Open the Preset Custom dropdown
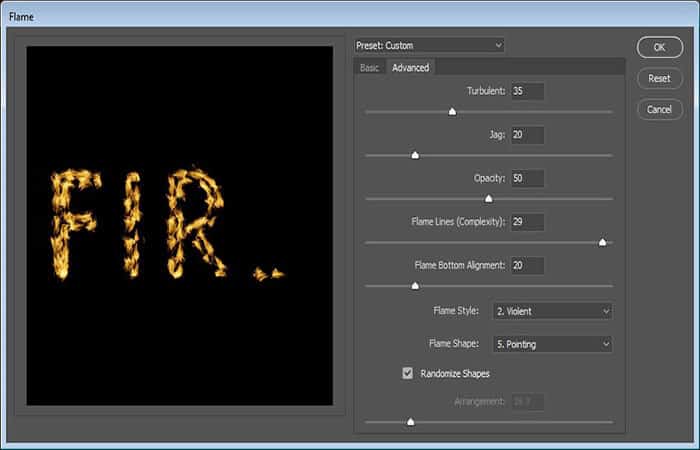 pos(429,45)
